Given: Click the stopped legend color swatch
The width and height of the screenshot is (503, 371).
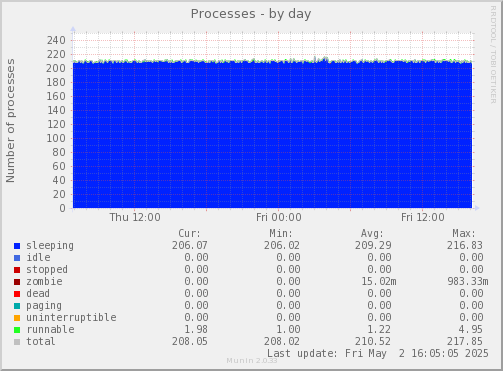Looking at the screenshot, I should [x=17, y=270].
